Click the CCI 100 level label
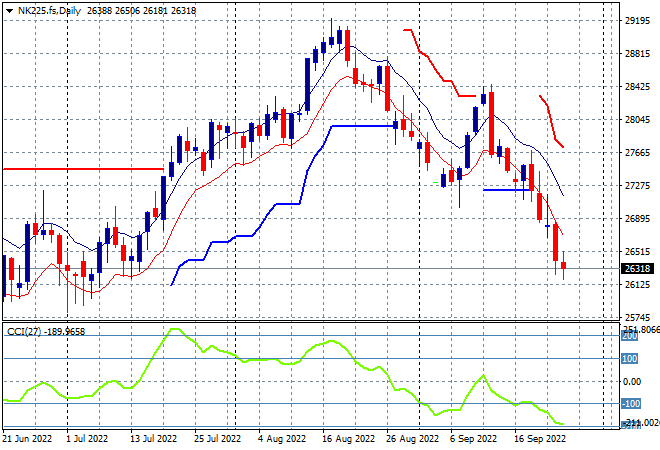The width and height of the screenshot is (660, 450). [x=630, y=359]
